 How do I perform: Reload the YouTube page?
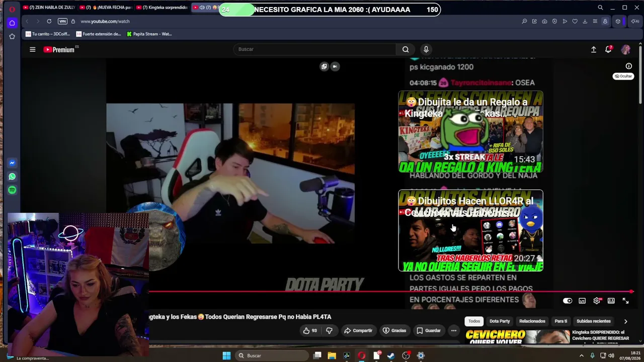[49, 21]
